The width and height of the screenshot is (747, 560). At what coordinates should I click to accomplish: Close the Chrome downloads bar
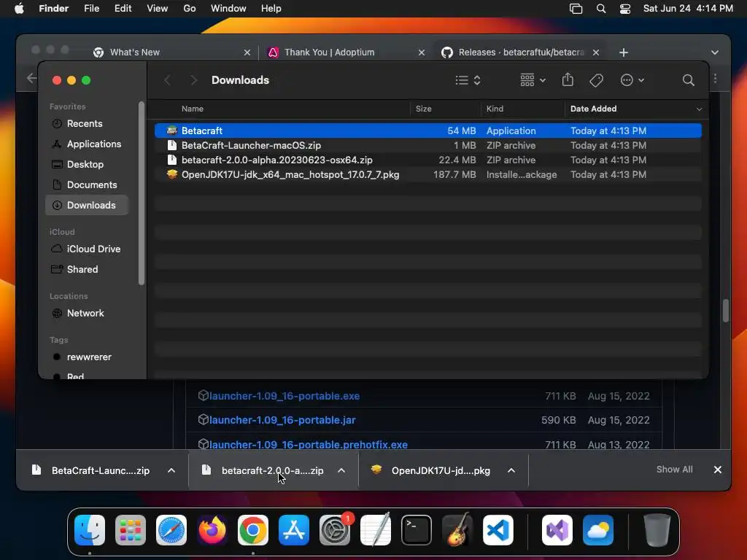[x=718, y=470]
